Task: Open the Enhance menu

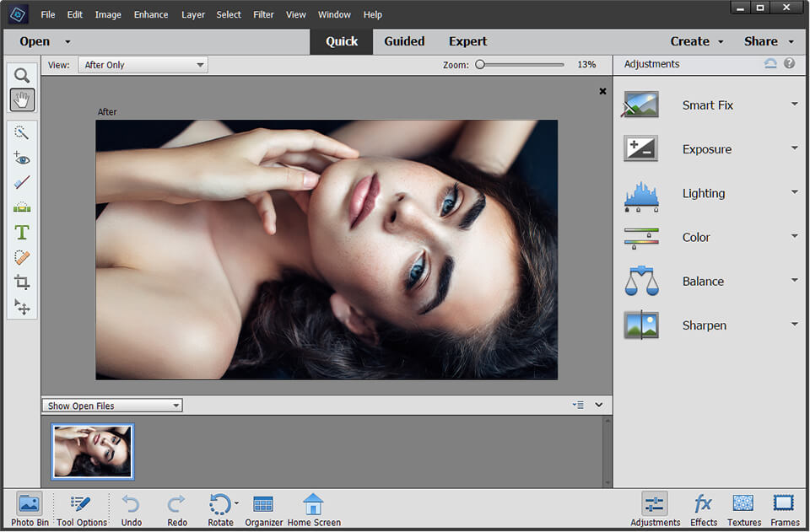Action: [151, 14]
